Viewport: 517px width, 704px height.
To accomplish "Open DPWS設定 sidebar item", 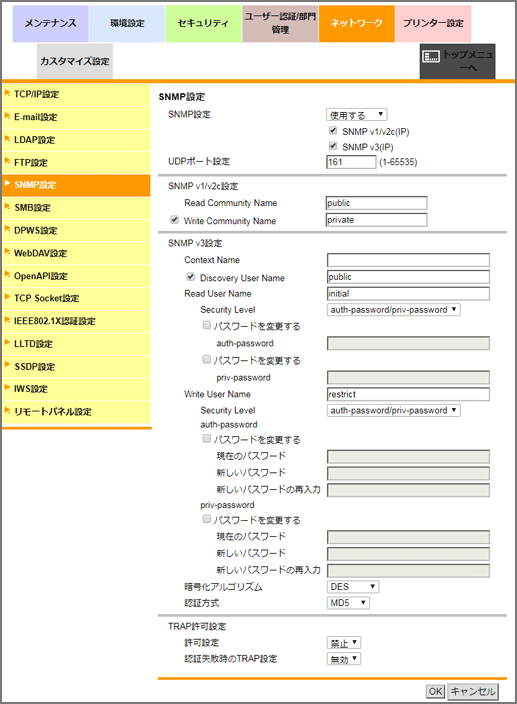I will pyautogui.click(x=76, y=230).
